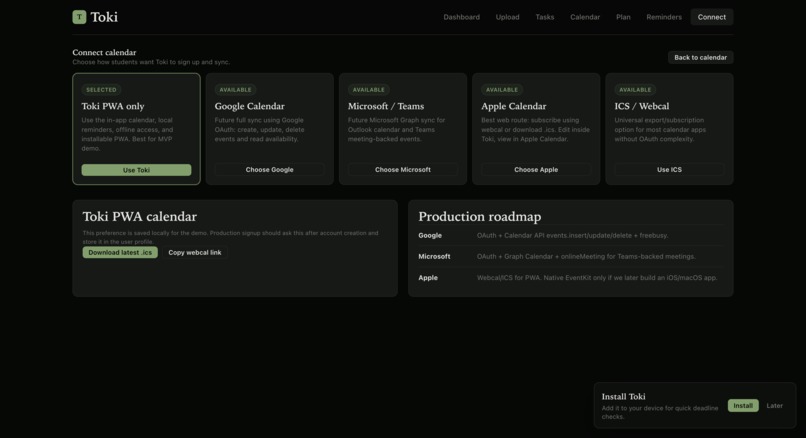Screen dimensions: 806x438
Task: Install Toki via the Install button
Action: click(743, 406)
